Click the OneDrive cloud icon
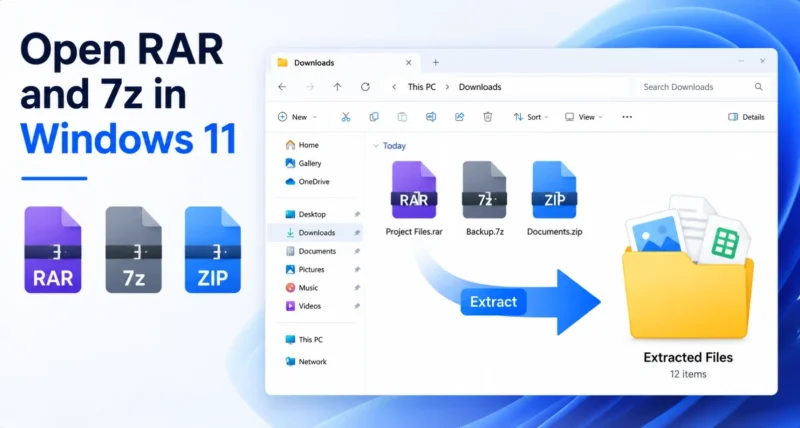The height and width of the screenshot is (428, 800). point(290,182)
